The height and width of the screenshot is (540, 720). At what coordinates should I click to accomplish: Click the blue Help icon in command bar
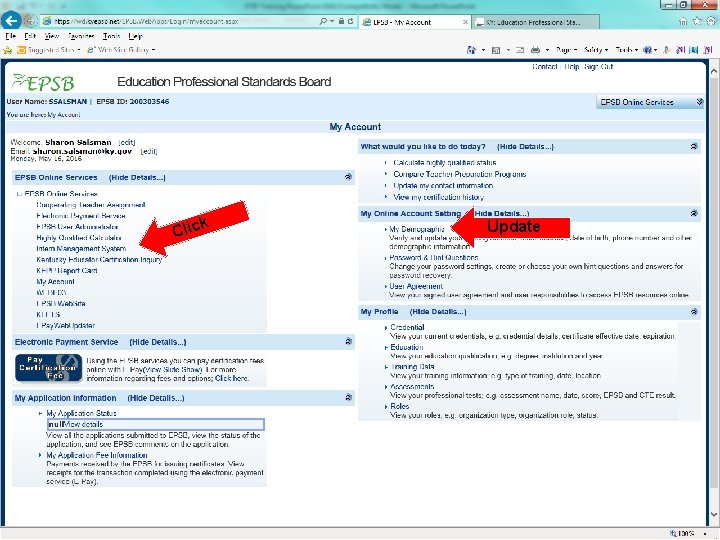pos(647,50)
